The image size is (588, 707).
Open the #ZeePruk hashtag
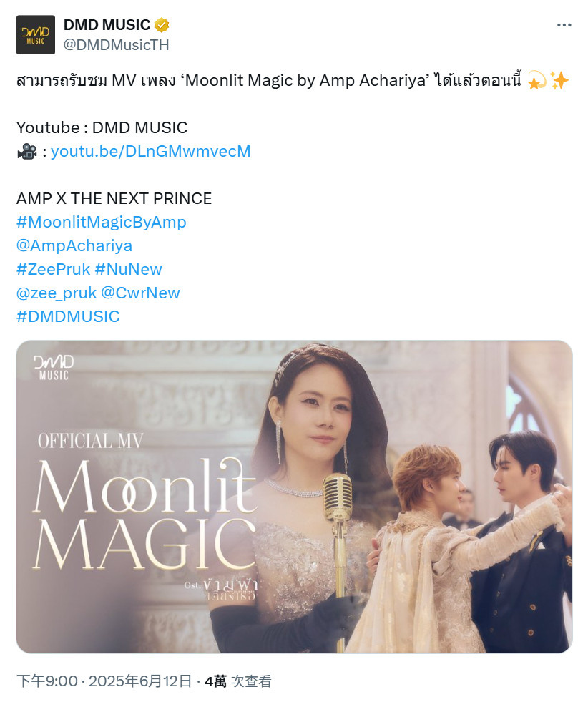(x=53, y=269)
